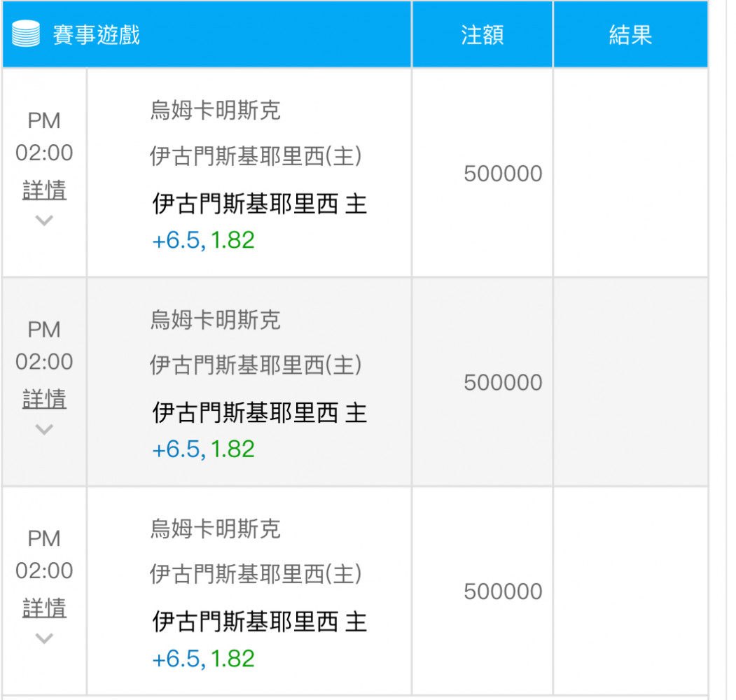Click bold pick 伊古門斯基耶里西 主 in third row
Screen dimensions: 736x700
coord(260,622)
